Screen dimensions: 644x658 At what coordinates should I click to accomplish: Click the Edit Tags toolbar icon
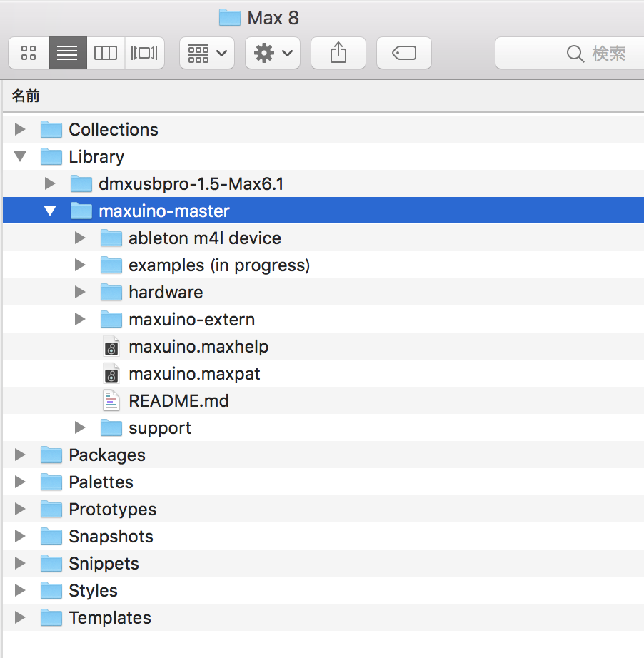point(404,53)
